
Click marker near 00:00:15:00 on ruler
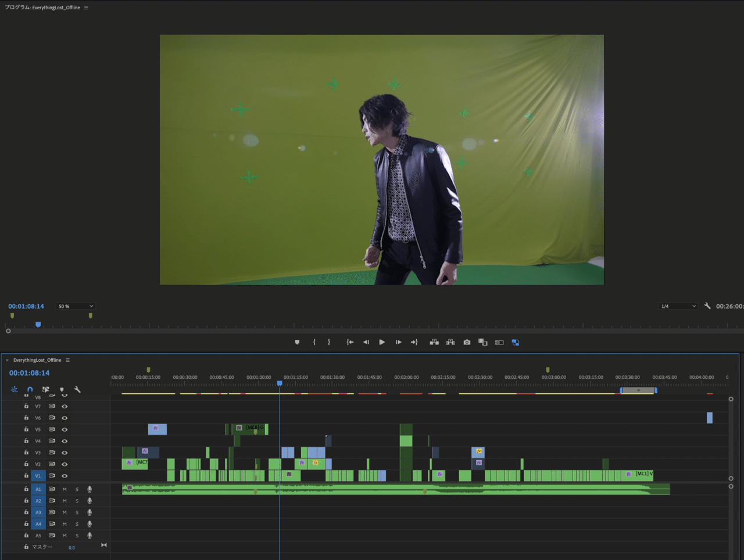click(148, 369)
